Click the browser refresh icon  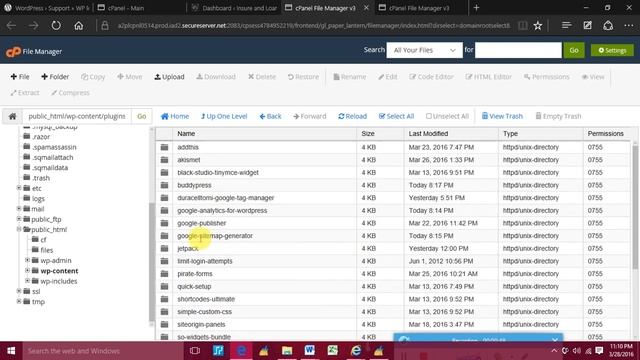56,26
